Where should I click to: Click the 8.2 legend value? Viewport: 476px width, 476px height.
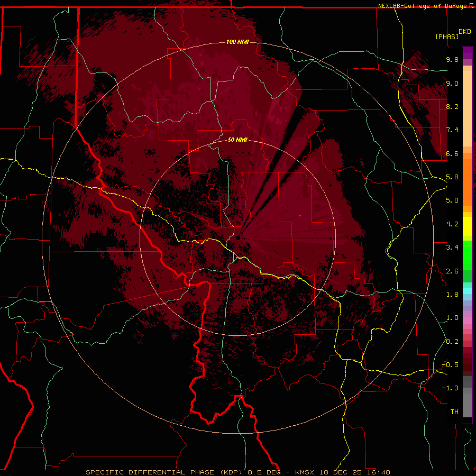(452, 106)
